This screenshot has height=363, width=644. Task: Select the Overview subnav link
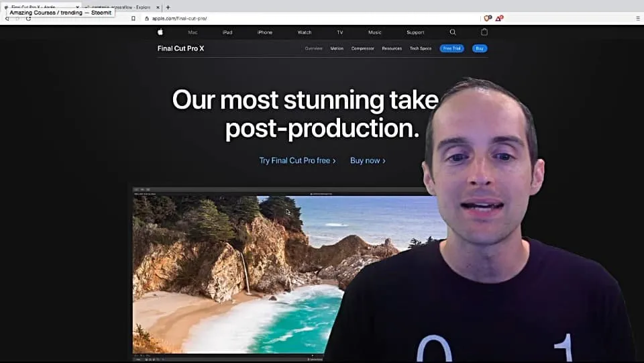(x=313, y=48)
